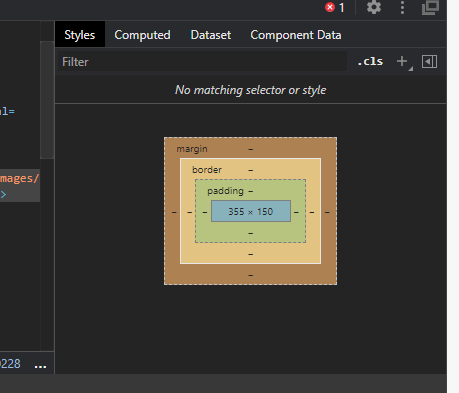
Task: Click the breadcrumb ellipsis overflow button
Action: (x=40, y=365)
